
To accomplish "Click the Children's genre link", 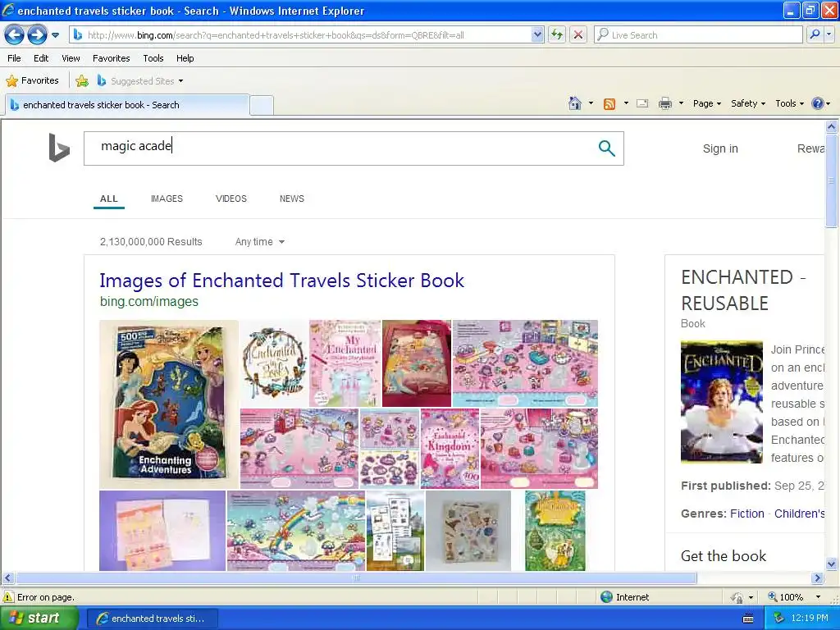I will [799, 514].
